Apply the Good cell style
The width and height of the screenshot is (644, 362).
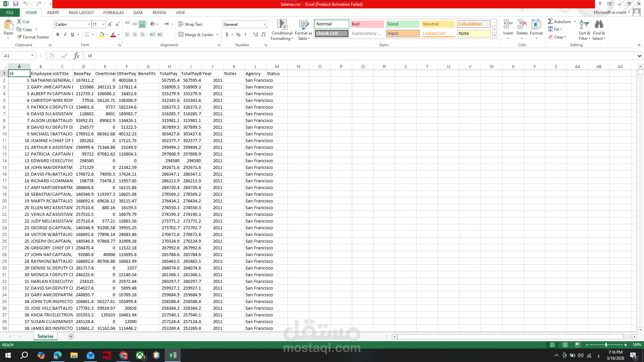402,24
